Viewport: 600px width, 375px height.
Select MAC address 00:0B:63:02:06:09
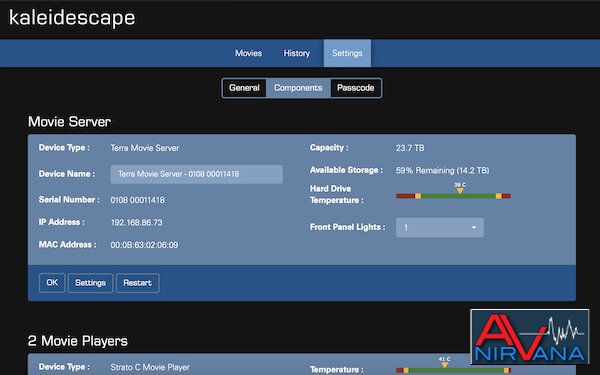coord(144,245)
